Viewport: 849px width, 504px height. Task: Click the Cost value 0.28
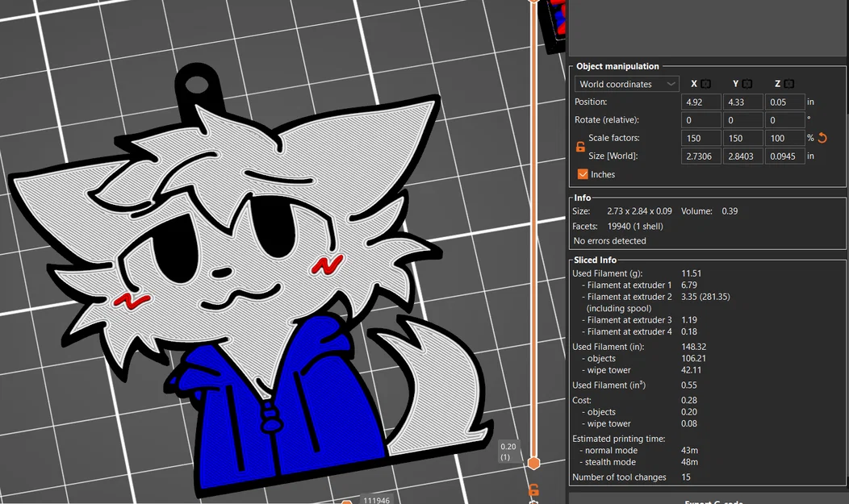point(688,400)
